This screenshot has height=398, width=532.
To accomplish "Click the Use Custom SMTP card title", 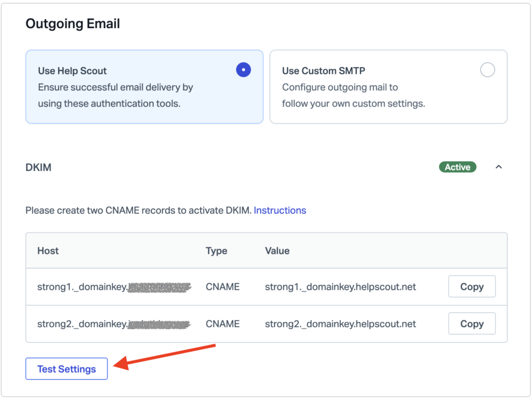I will [324, 71].
